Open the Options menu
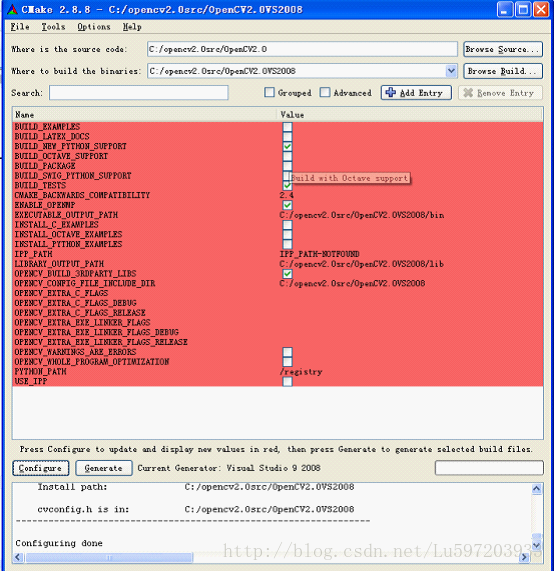554x571 pixels. 94,27
